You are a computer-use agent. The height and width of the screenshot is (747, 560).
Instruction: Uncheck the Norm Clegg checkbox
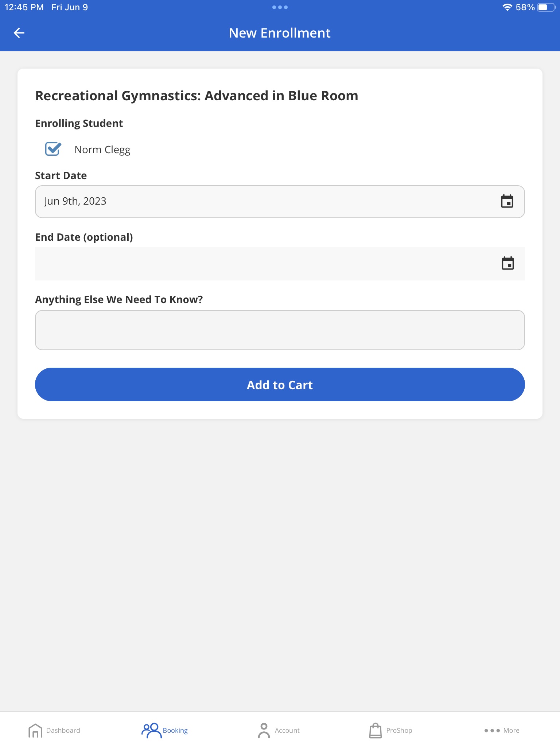point(53,149)
